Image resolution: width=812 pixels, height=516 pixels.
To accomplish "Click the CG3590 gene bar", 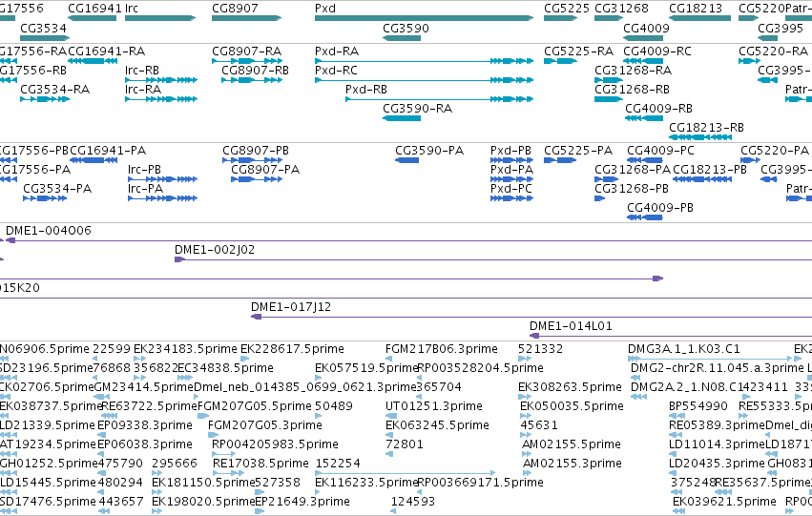I will 402,37.
